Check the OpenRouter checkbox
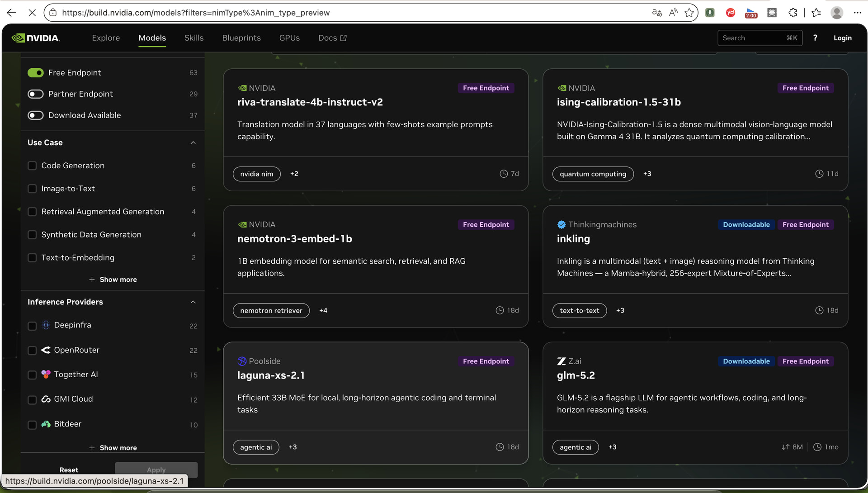Screen dimensions: 868x493 (32, 351)
